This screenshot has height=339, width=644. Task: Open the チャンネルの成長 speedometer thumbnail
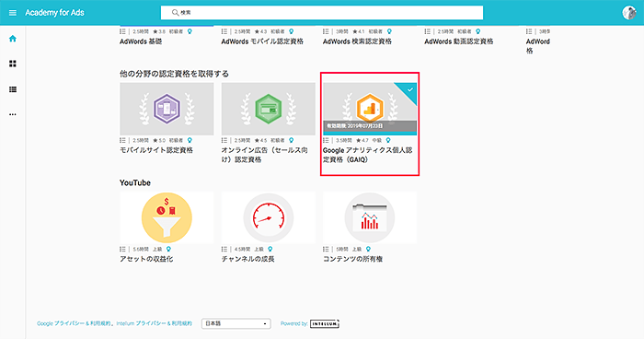(x=269, y=217)
